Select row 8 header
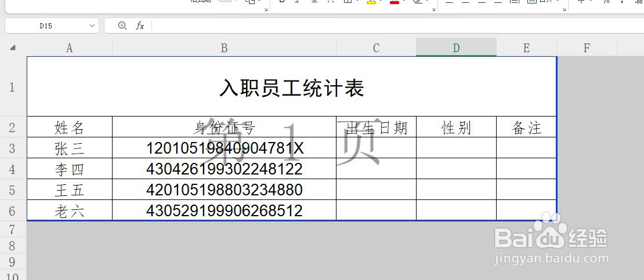Screen dimensions: 644x280 tap(12, 246)
